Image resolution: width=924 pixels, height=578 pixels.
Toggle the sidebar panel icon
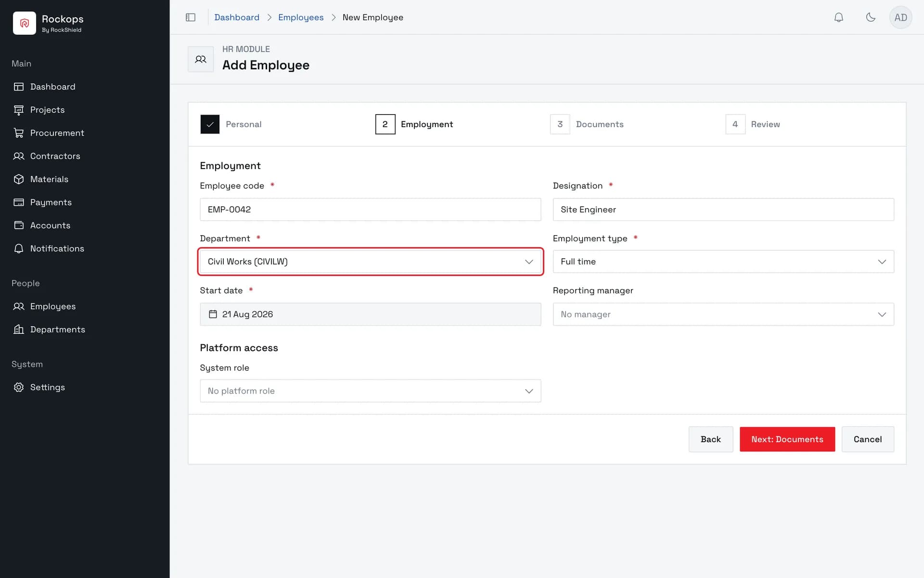point(191,17)
